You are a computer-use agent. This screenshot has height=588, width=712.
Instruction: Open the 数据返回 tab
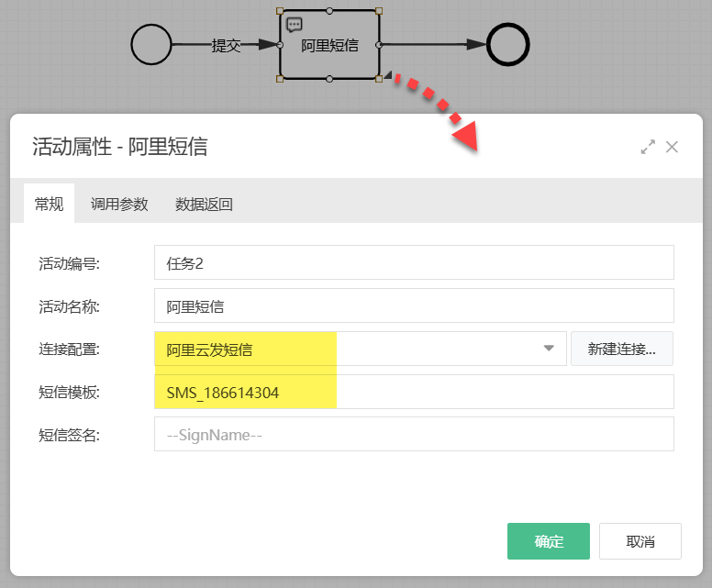point(204,204)
